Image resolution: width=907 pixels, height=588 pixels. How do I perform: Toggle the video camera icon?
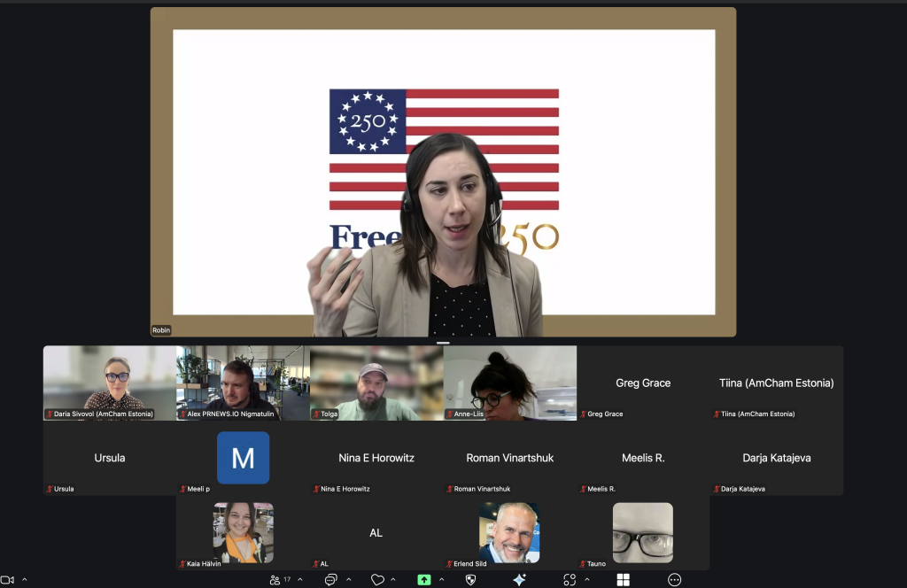coord(7,580)
